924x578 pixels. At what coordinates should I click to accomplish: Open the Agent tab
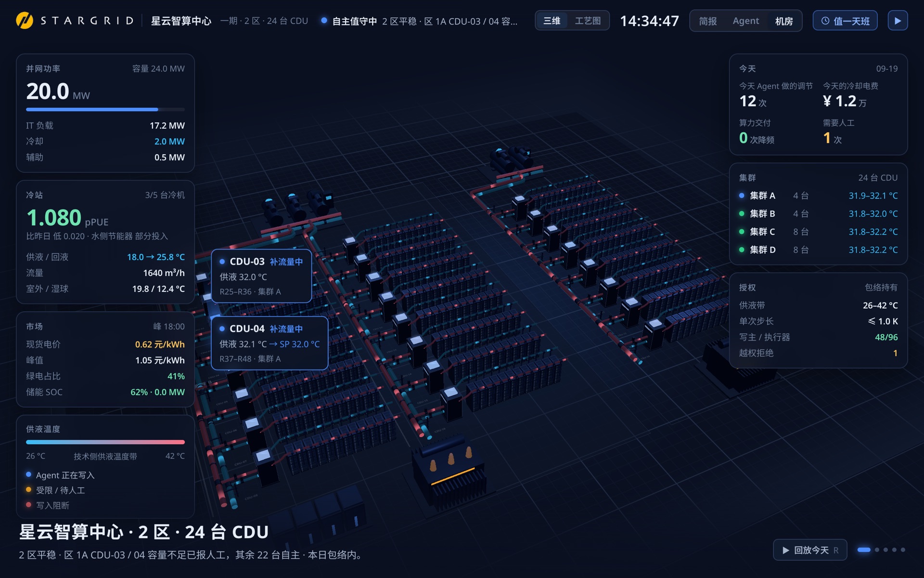pos(745,21)
